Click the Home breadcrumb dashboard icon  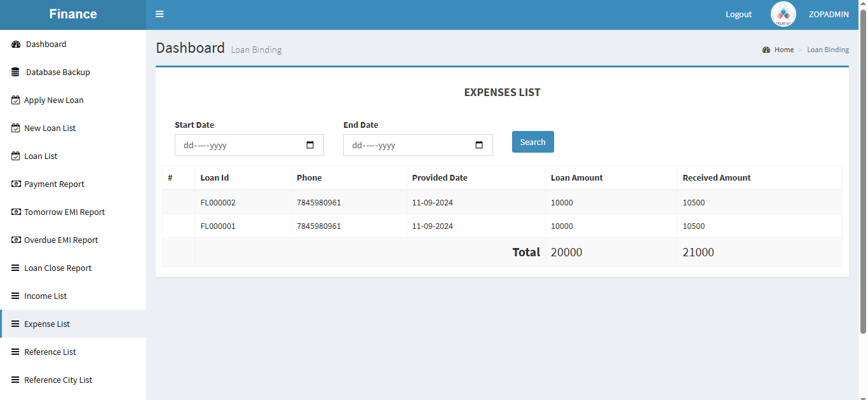click(766, 50)
